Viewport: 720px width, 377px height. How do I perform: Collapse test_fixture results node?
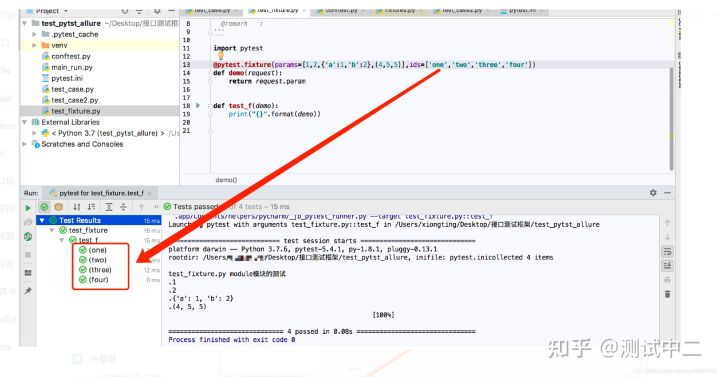52,230
